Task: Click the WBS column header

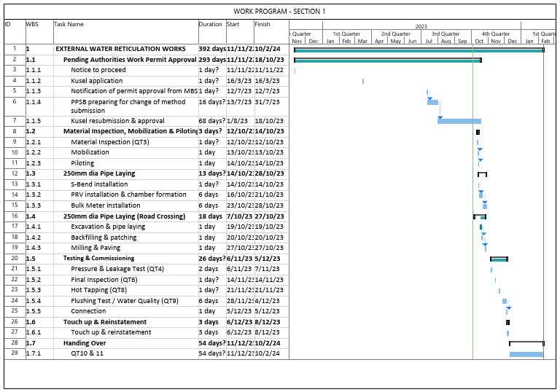Action: [x=32, y=24]
